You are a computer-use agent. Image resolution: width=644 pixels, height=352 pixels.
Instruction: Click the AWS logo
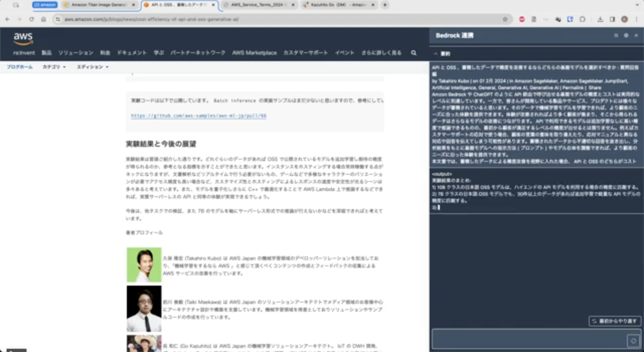[23, 38]
